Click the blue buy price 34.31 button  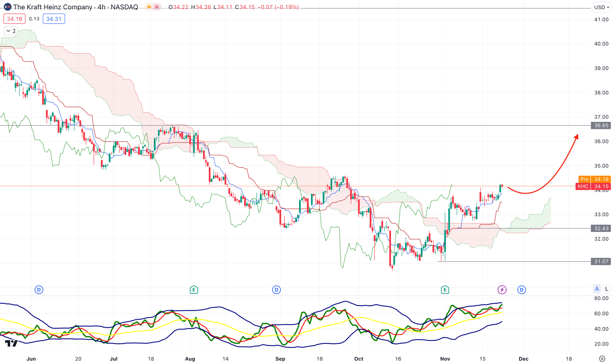click(54, 19)
